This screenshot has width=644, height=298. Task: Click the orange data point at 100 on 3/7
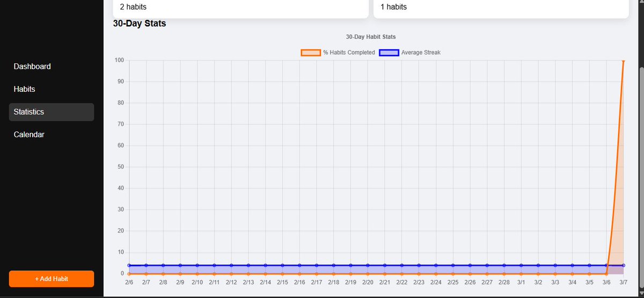point(623,61)
